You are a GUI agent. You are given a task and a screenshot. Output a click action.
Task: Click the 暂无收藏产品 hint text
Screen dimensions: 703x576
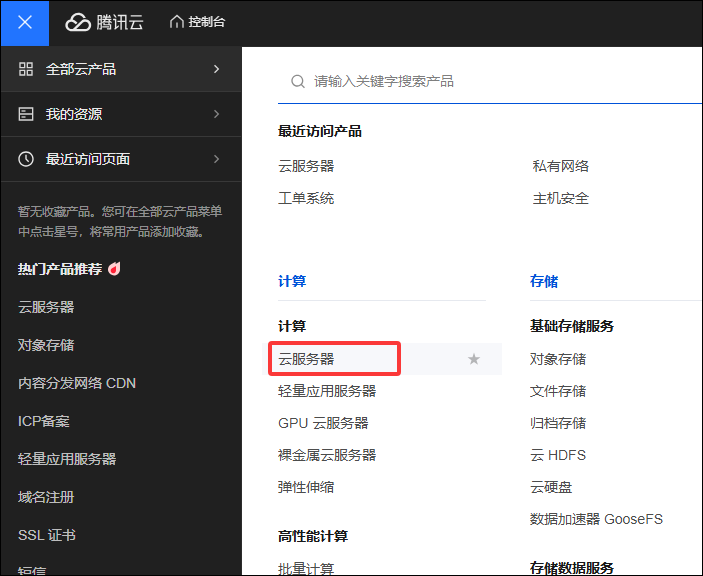120,221
